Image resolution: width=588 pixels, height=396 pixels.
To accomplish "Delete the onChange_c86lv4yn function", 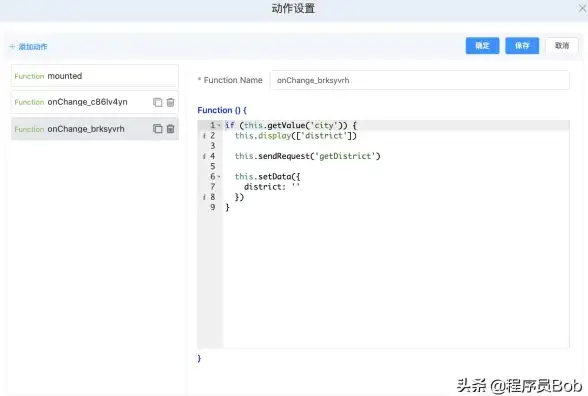I will [171, 102].
